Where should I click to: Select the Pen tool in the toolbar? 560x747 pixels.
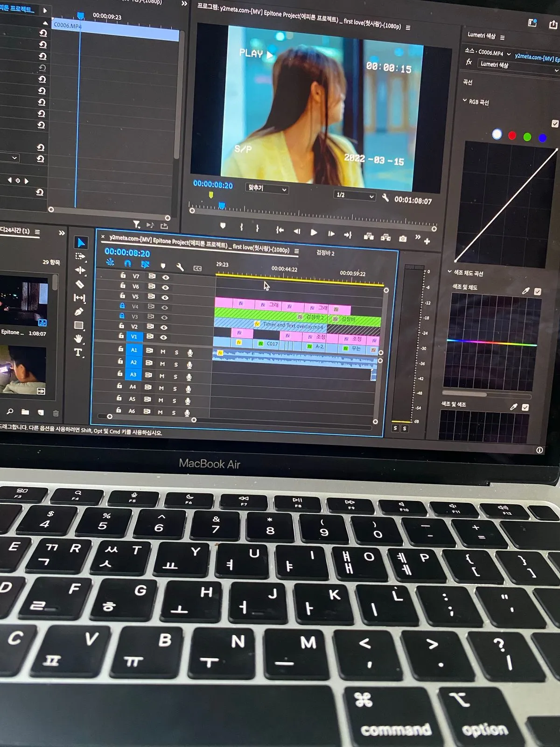pyautogui.click(x=79, y=311)
